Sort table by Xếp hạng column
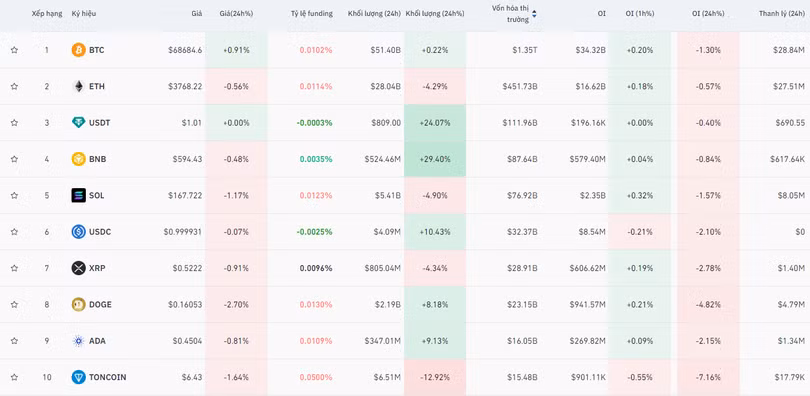The height and width of the screenshot is (396, 810). pyautogui.click(x=46, y=14)
